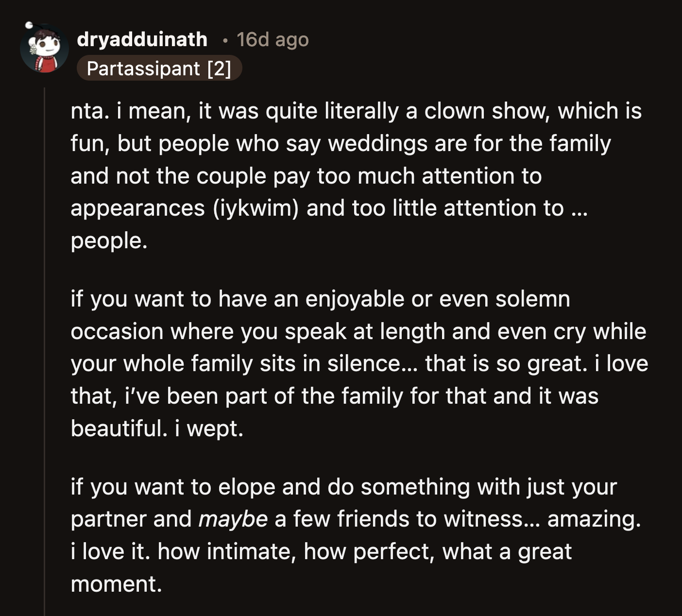Click the dryadduinath user avatar
682x616 pixels.
point(44,49)
